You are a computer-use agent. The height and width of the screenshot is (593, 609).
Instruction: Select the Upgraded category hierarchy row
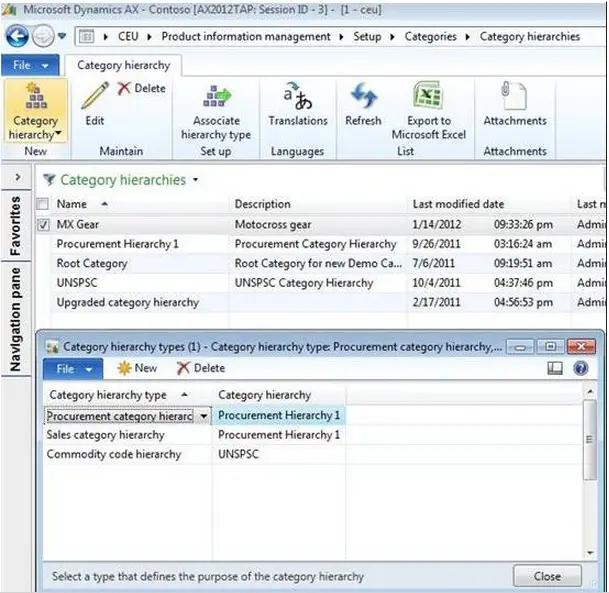tap(320, 302)
